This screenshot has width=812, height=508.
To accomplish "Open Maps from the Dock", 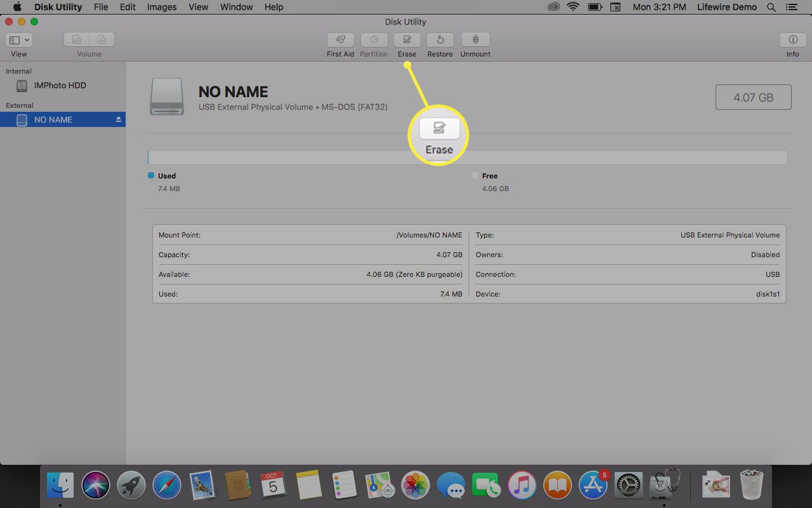I will point(380,486).
